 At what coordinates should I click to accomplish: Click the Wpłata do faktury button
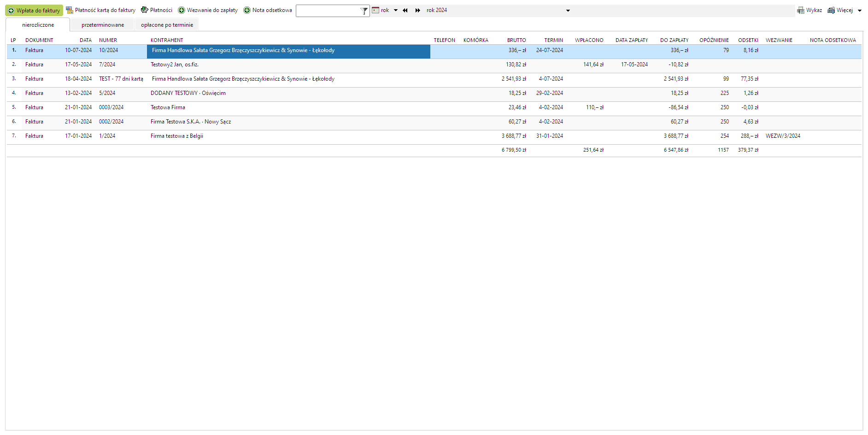tap(34, 11)
